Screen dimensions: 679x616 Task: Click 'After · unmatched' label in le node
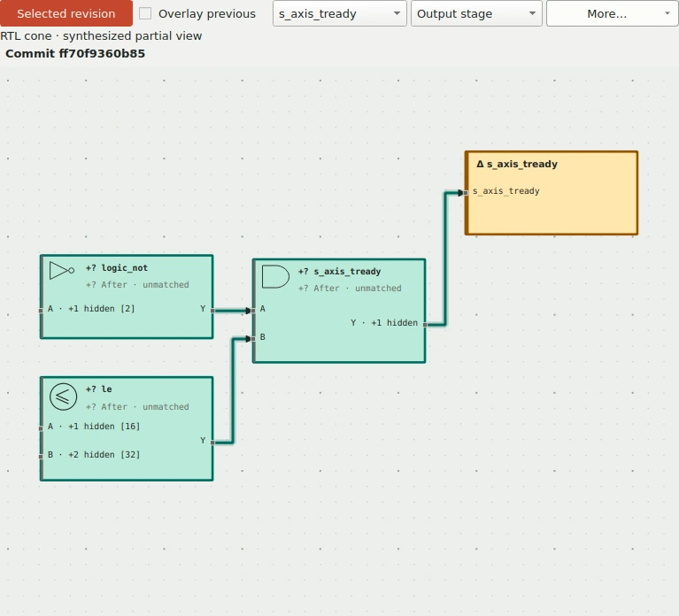tap(137, 407)
